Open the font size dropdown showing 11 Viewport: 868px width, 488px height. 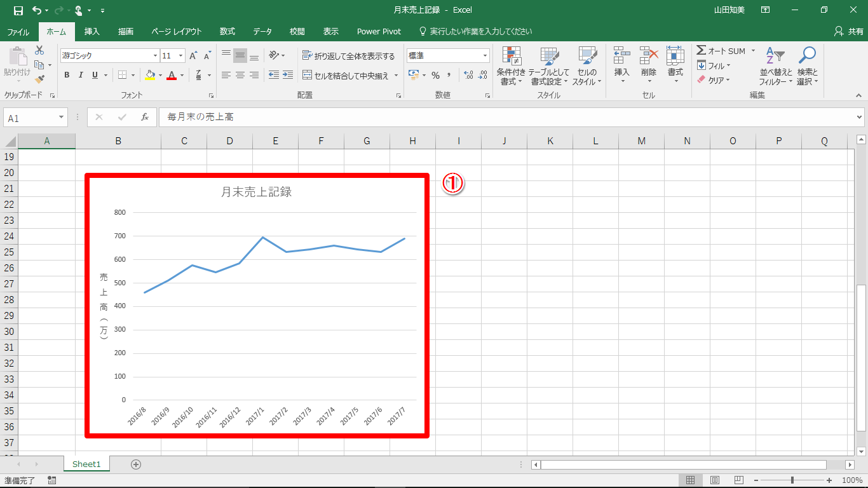[181, 56]
